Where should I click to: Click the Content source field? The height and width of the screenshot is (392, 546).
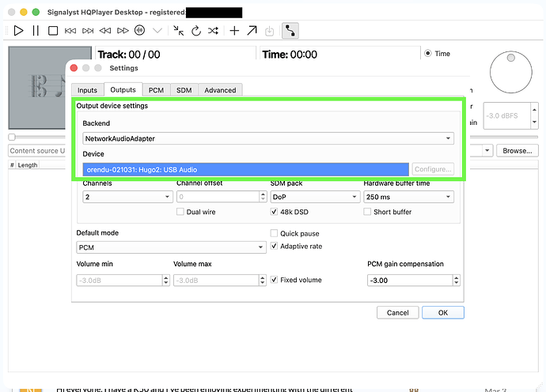point(37,151)
